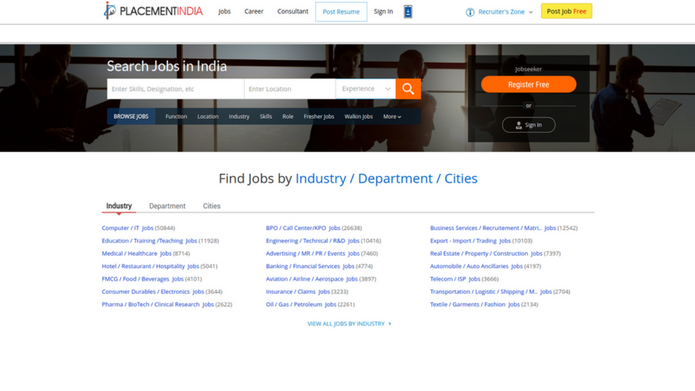The image size is (695, 391).
Task: Open Fresher Jobs link
Action: point(319,117)
